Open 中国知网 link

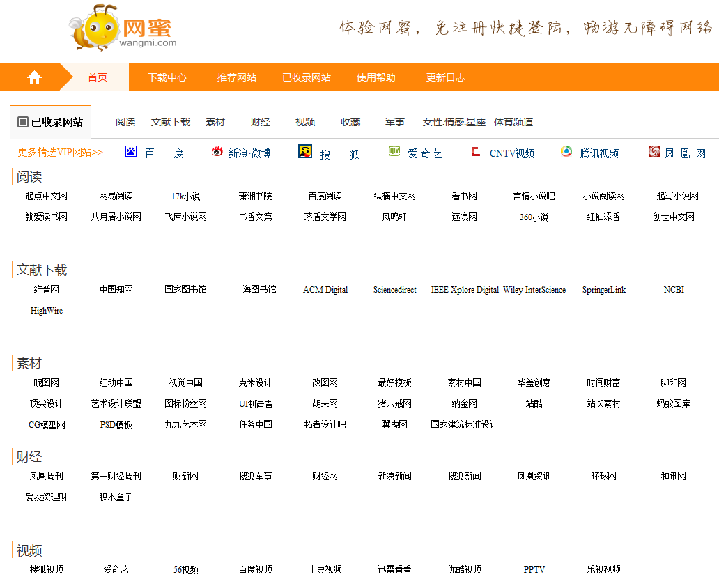[116, 289]
